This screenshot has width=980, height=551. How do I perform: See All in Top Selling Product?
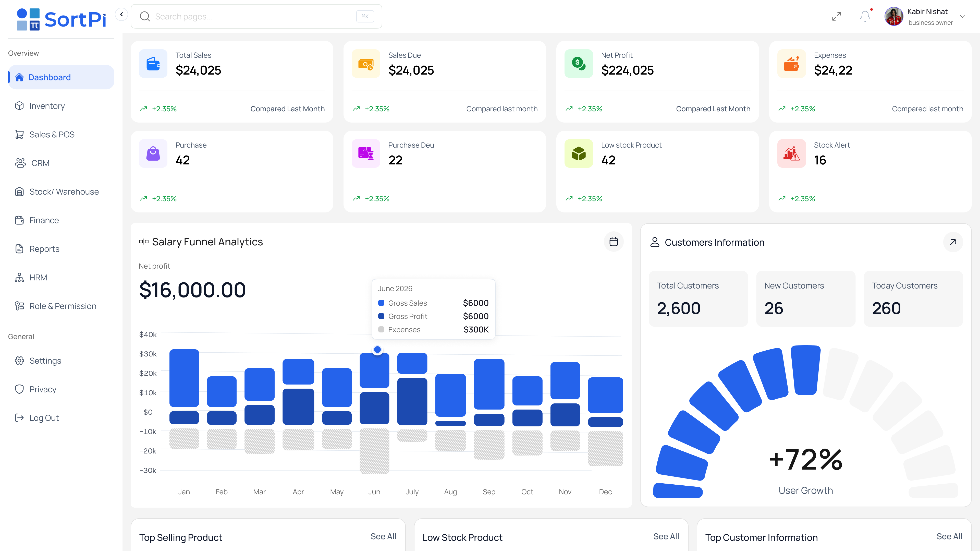click(x=383, y=536)
